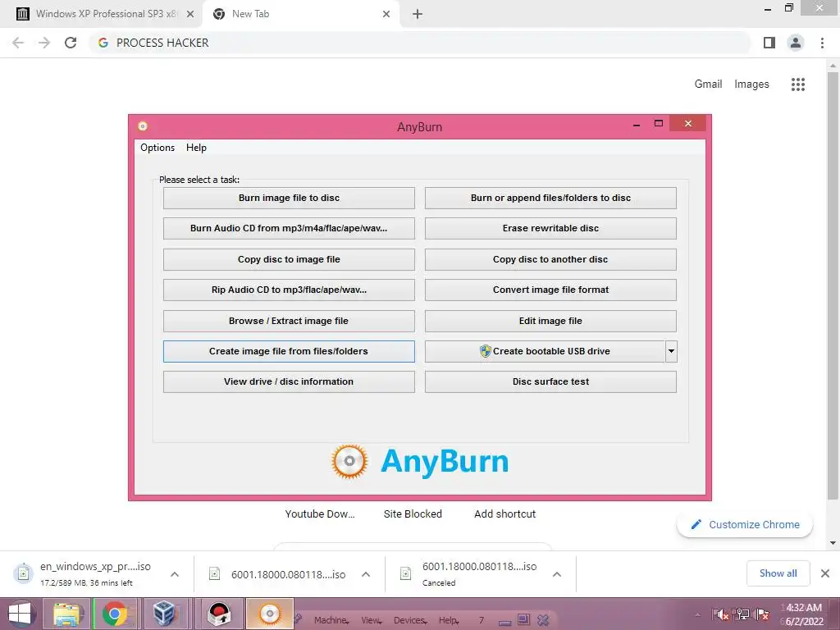Select Copy disc to another disc
840x630 pixels.
550,260
